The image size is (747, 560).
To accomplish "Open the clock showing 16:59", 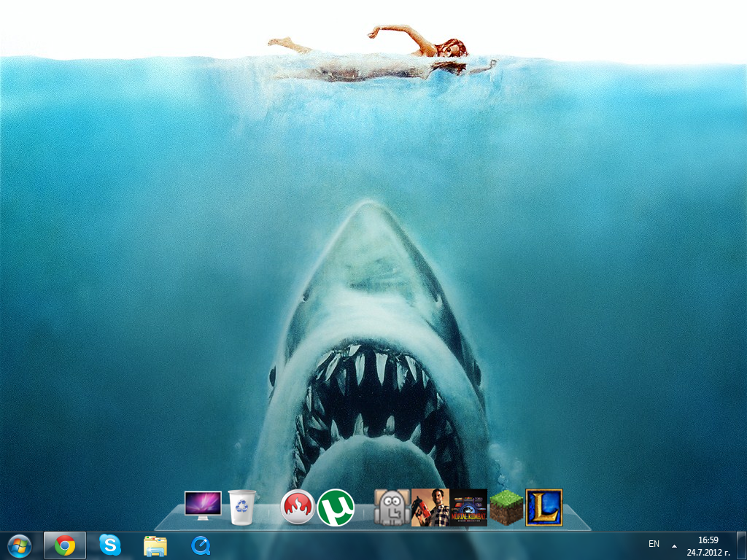I will tap(708, 540).
